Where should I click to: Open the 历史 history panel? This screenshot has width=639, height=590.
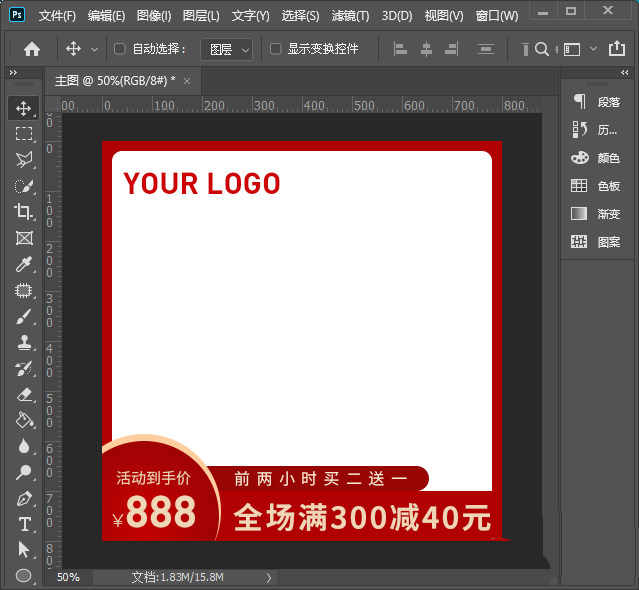595,130
